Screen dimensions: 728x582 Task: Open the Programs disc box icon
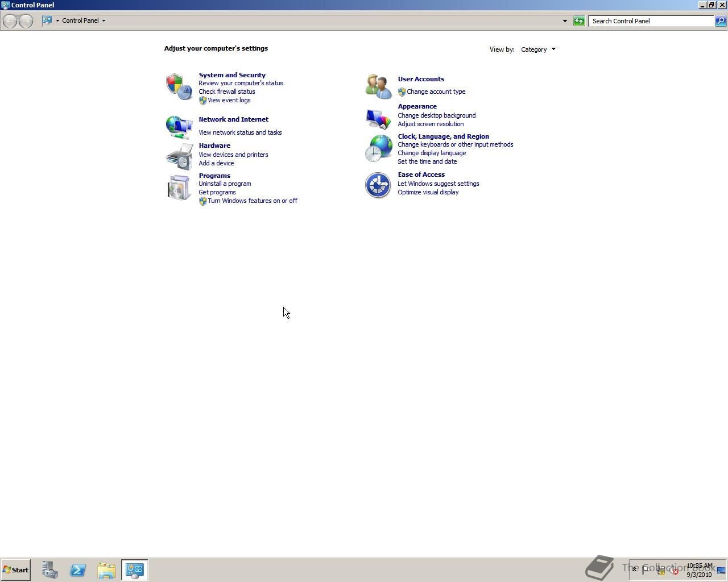(x=179, y=188)
